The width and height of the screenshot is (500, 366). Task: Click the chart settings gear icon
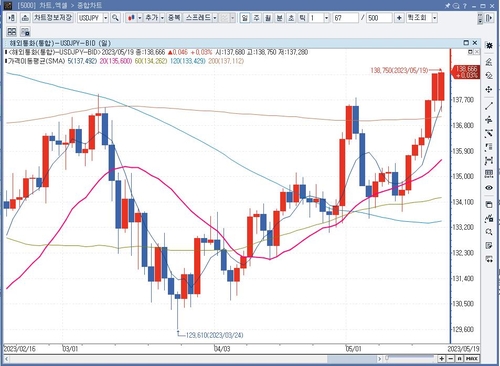point(489,46)
